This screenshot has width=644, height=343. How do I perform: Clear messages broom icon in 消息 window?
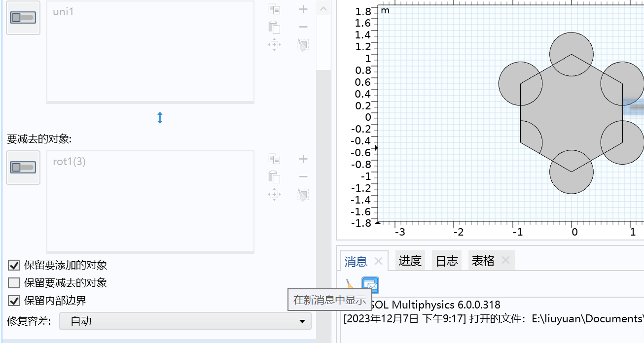(x=350, y=285)
